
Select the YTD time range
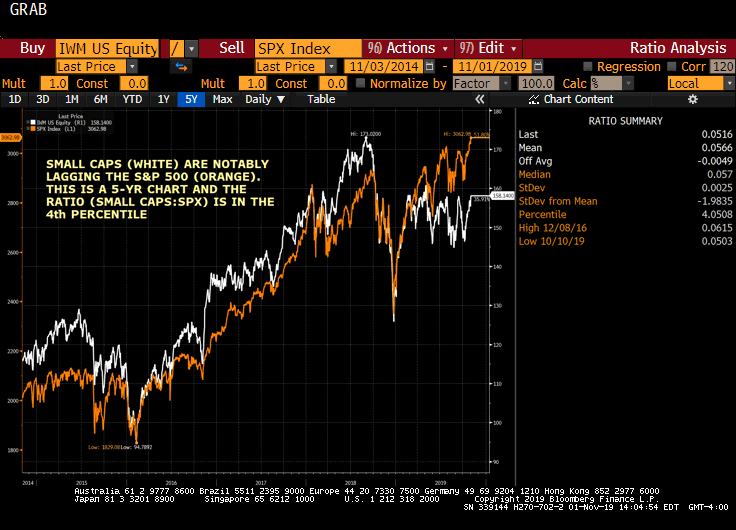click(132, 99)
